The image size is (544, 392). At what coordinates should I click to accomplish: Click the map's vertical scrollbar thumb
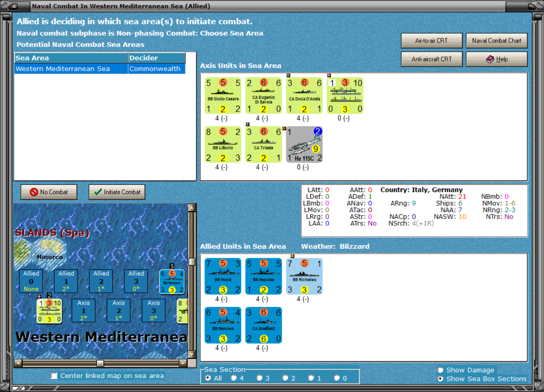[192, 262]
